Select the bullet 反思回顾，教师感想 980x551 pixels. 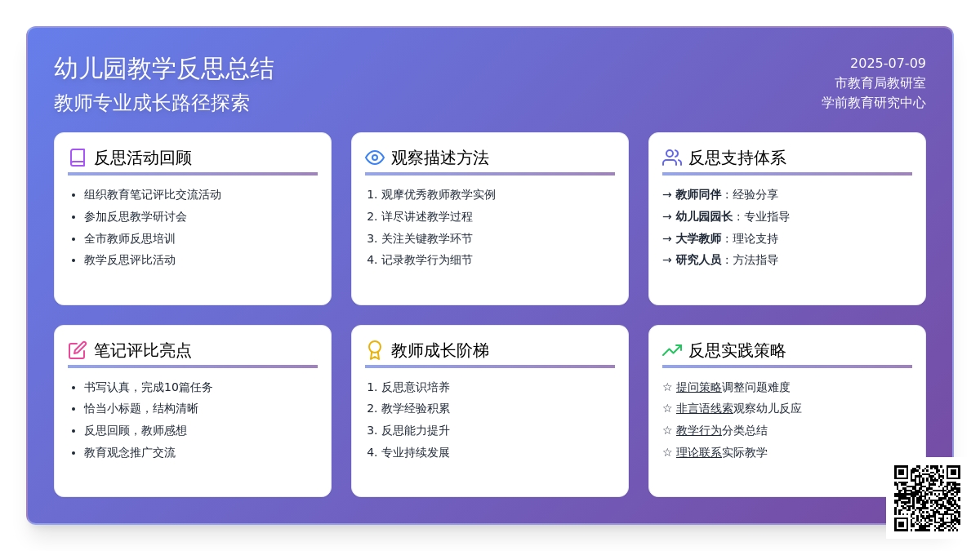coord(136,430)
